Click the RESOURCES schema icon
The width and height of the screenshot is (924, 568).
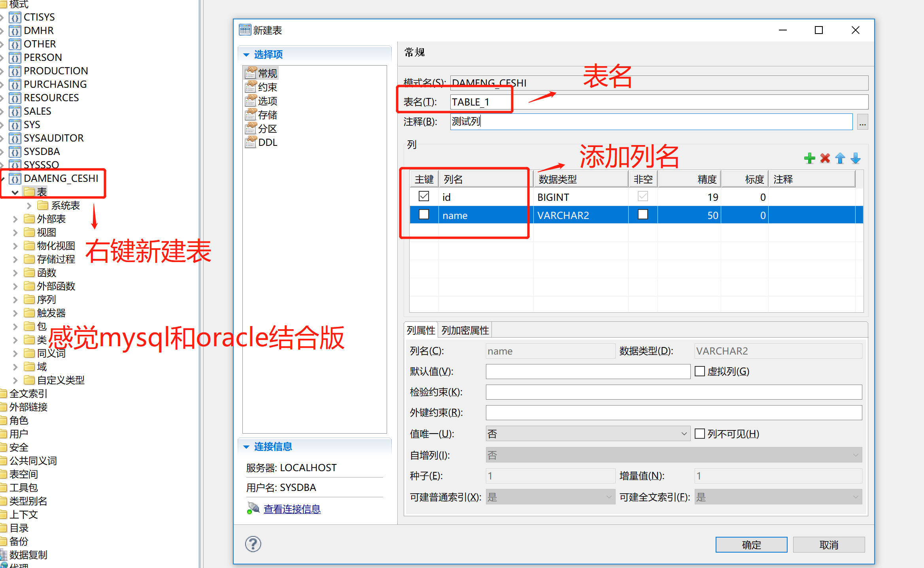[15, 98]
